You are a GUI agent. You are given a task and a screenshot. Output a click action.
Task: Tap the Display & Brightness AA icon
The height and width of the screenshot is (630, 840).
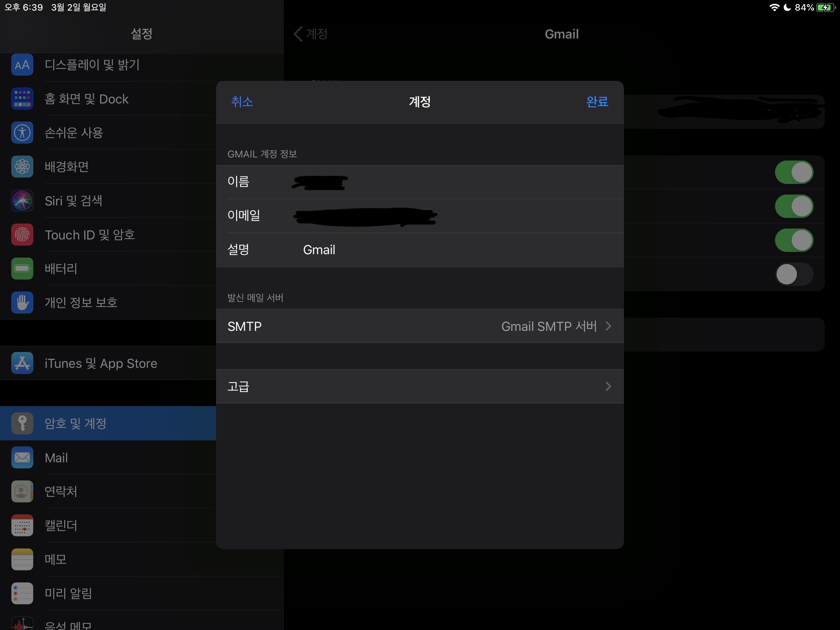tap(22, 65)
